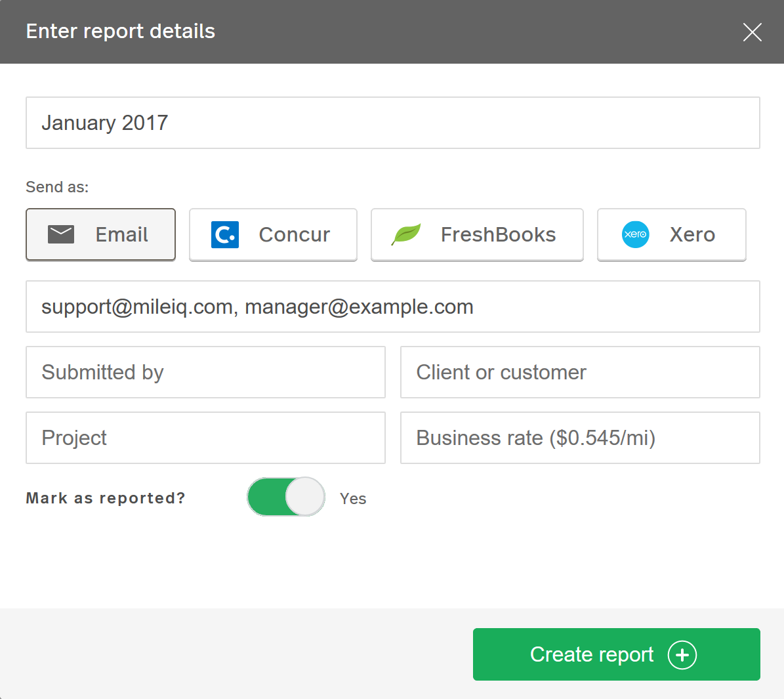Click the email recipients field
The height and width of the screenshot is (699, 784).
(x=392, y=307)
